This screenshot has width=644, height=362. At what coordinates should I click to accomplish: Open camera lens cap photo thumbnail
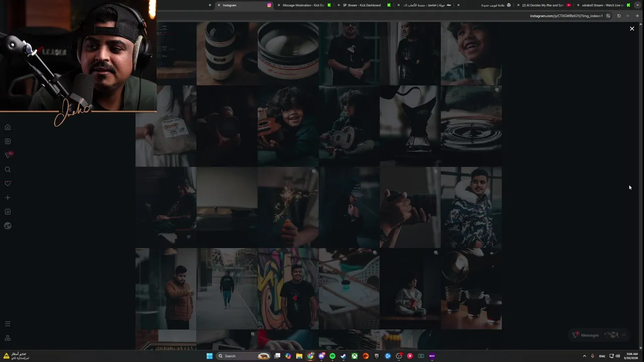pos(288,53)
